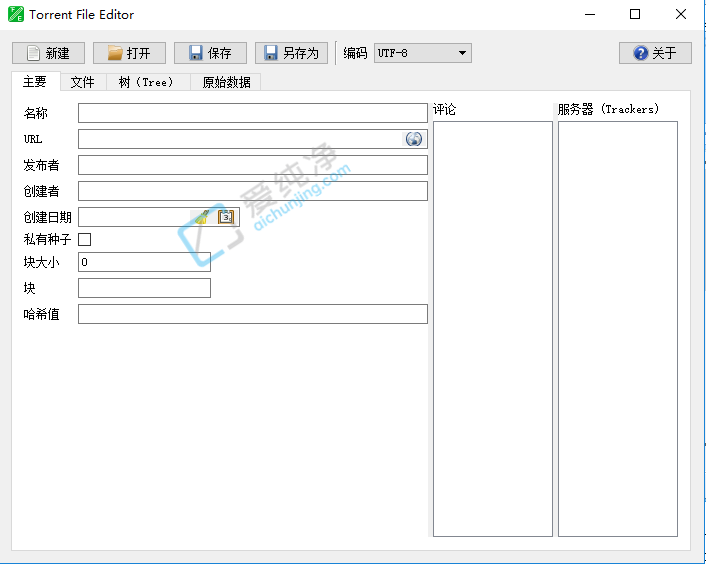Viewport: 706px width, 564px height.
Task: Focus the 创建者 text field
Action: pyautogui.click(x=253, y=191)
